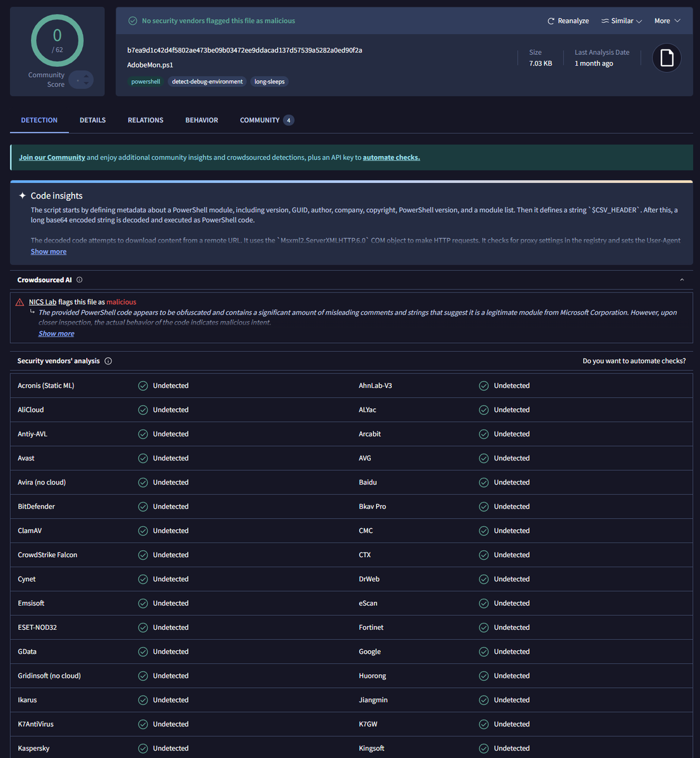Click the Undetected check icon for AVG
This screenshot has height=758, width=700.
pos(484,458)
